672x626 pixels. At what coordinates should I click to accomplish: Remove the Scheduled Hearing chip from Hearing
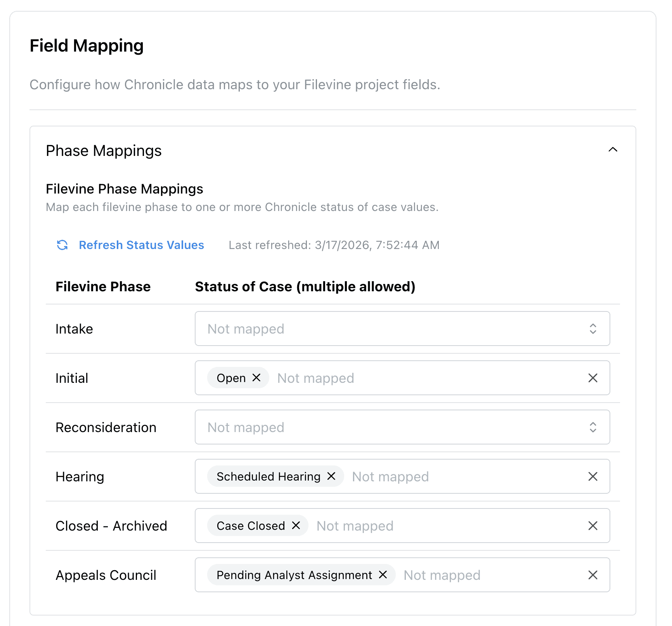(x=331, y=476)
